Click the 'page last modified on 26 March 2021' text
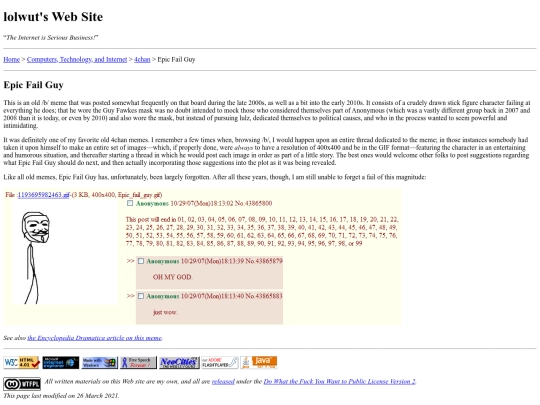This screenshot has width=540, height=405. pyautogui.click(x=61, y=395)
